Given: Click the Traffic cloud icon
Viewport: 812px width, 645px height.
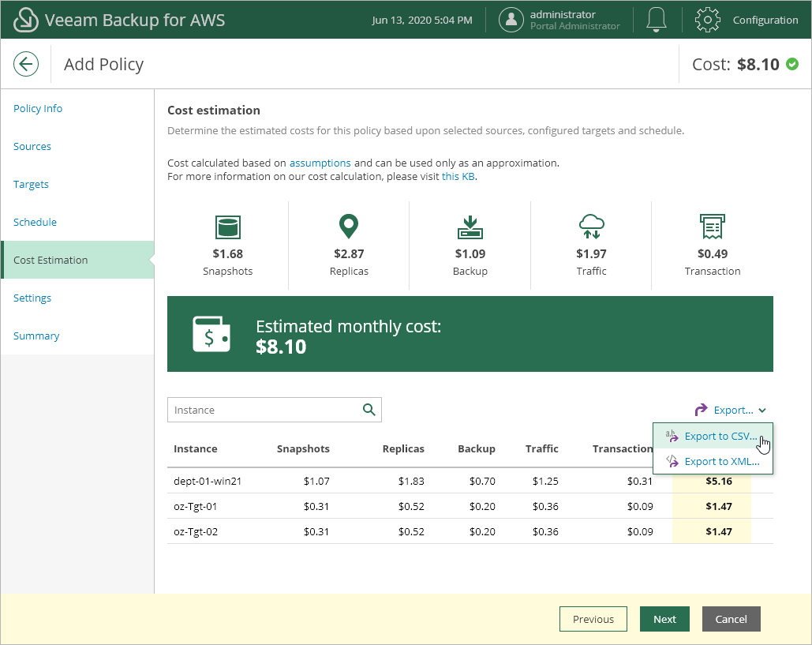Looking at the screenshot, I should coord(591,227).
